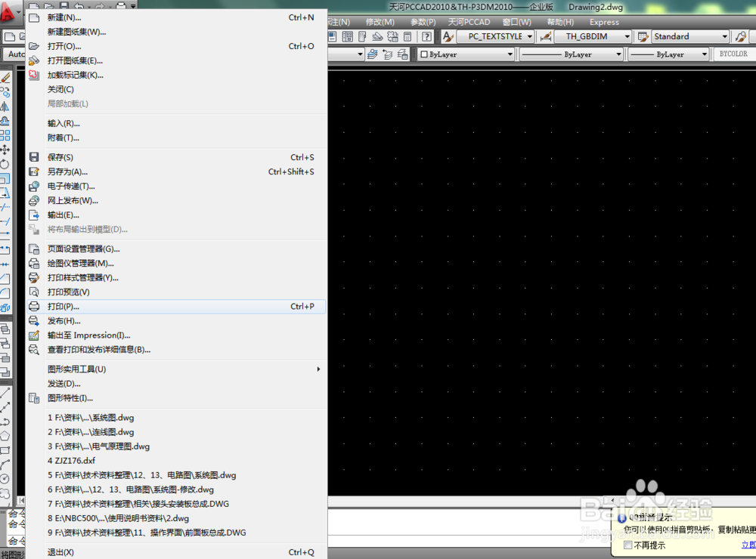The height and width of the screenshot is (559, 756).
Task: Open recent file 7 接头安装板总成.DWG
Action: [x=176, y=504]
